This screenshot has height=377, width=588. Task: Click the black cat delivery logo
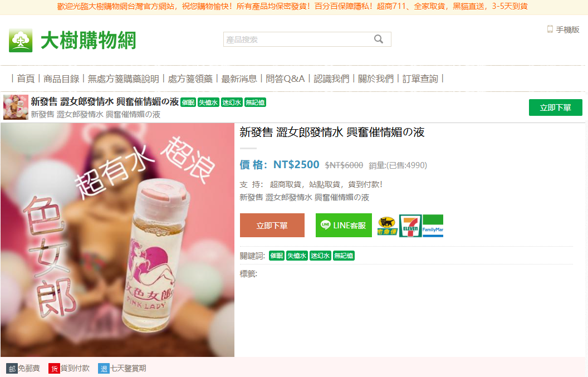[387, 226]
